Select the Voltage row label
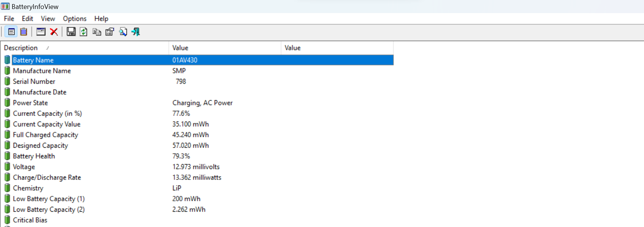The height and width of the screenshot is (227, 644). 24,167
